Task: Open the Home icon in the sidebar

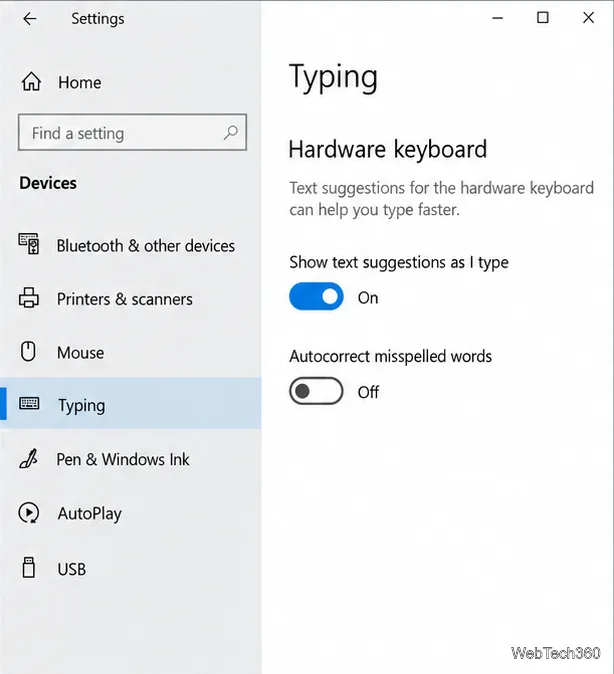Action: [x=31, y=82]
